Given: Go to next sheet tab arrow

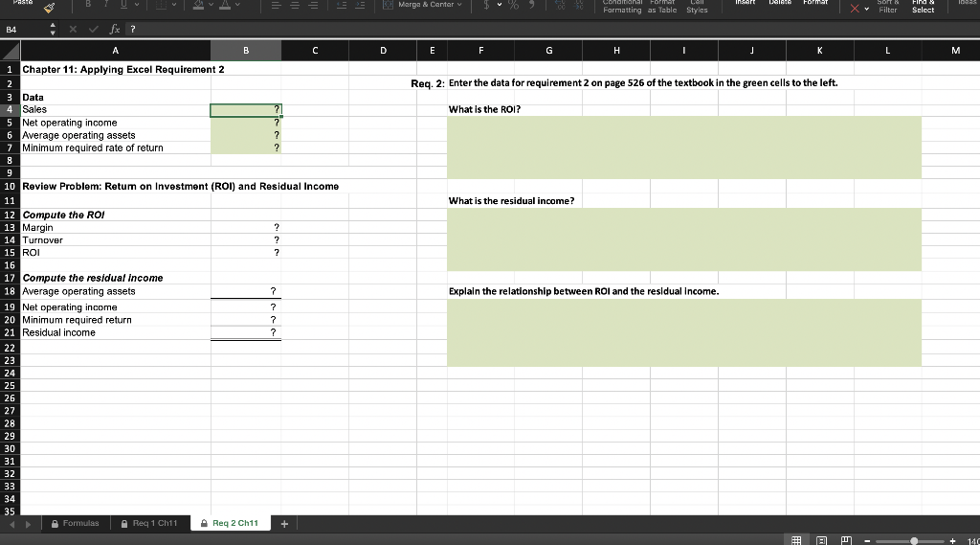Looking at the screenshot, I should (x=28, y=524).
